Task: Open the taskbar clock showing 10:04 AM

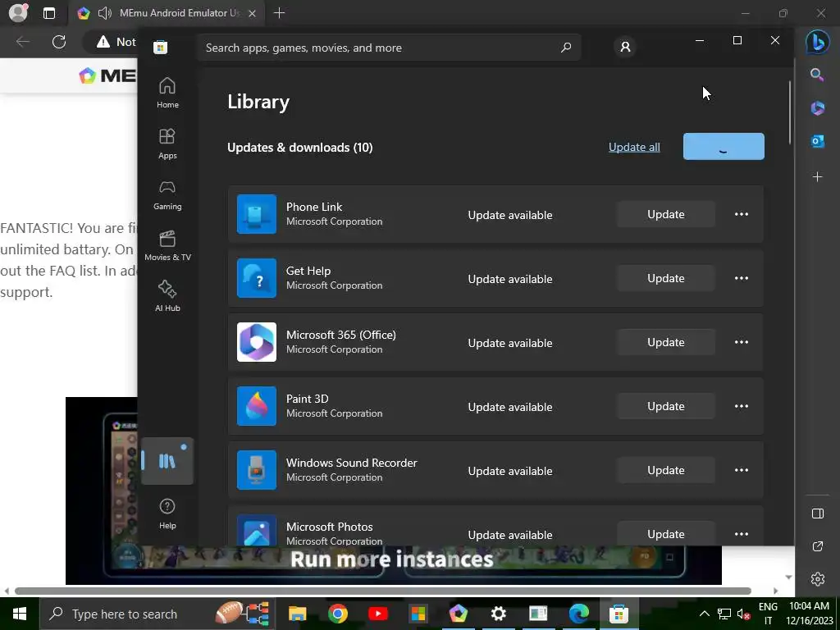Action: pyautogui.click(x=810, y=614)
